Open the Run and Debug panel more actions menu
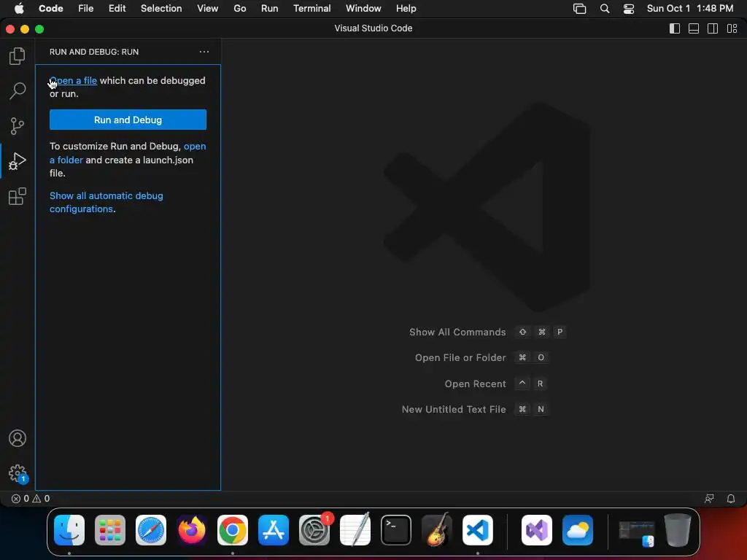The image size is (747, 560). pos(204,52)
